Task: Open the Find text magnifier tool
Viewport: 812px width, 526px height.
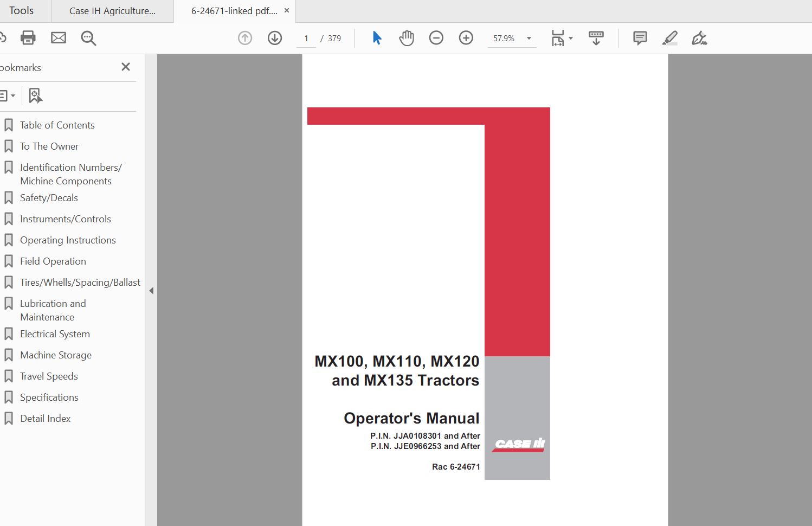Action: click(x=88, y=39)
